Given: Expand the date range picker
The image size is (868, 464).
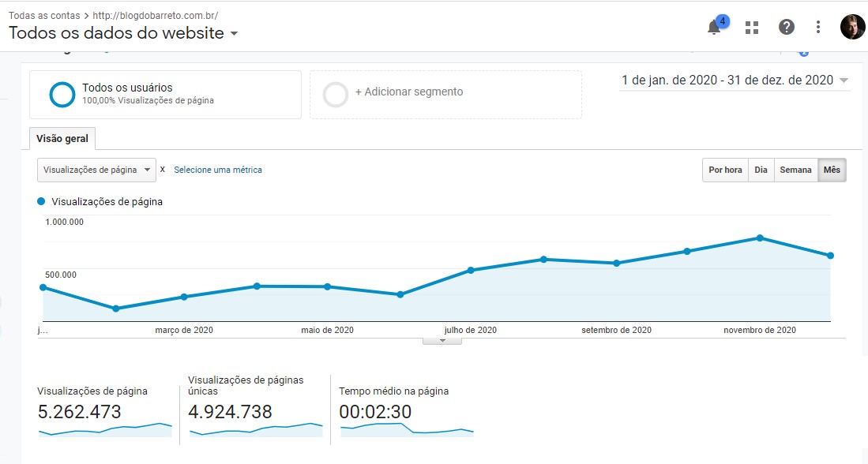Looking at the screenshot, I should (735, 80).
